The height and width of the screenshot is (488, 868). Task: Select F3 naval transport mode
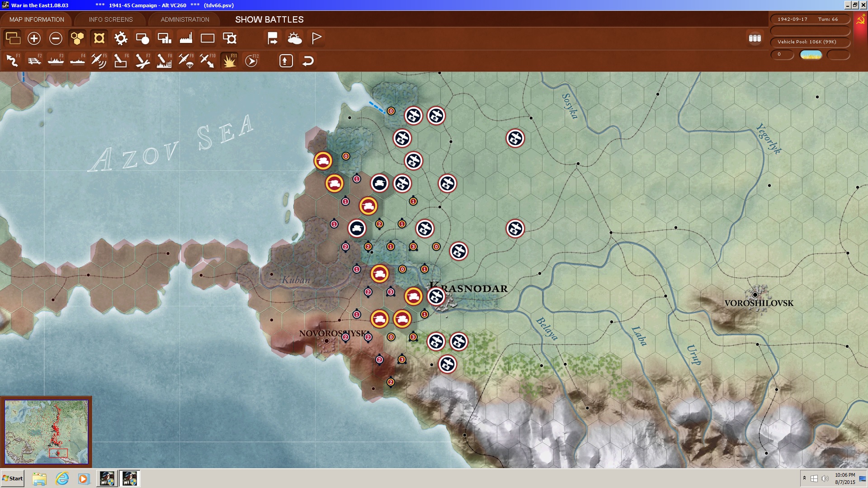pyautogui.click(x=56, y=61)
